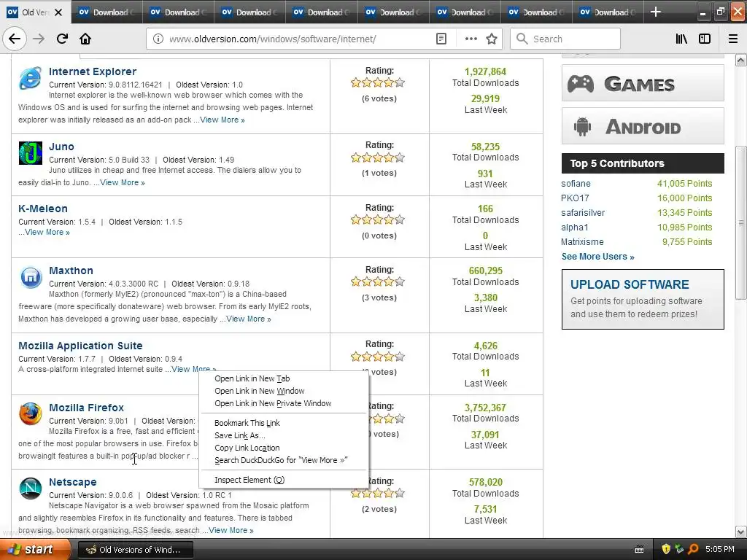This screenshot has width=747, height=560.
Task: Click View More under K-Meleon
Action: (47, 233)
